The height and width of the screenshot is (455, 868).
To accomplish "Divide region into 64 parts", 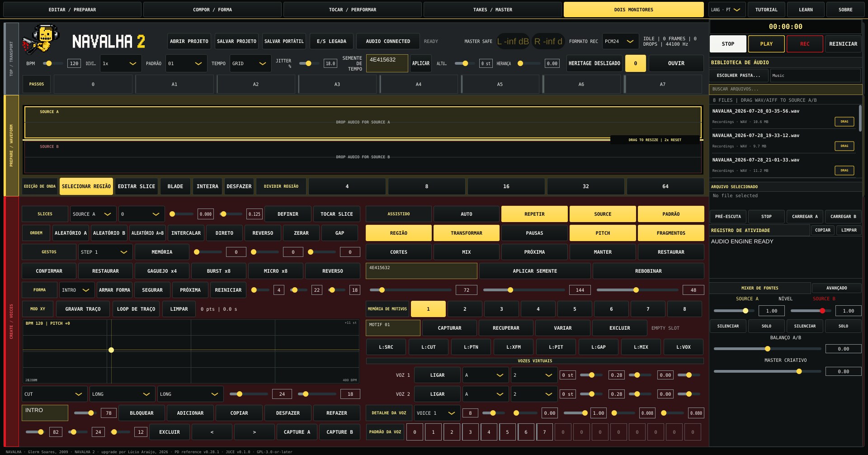I will (665, 186).
